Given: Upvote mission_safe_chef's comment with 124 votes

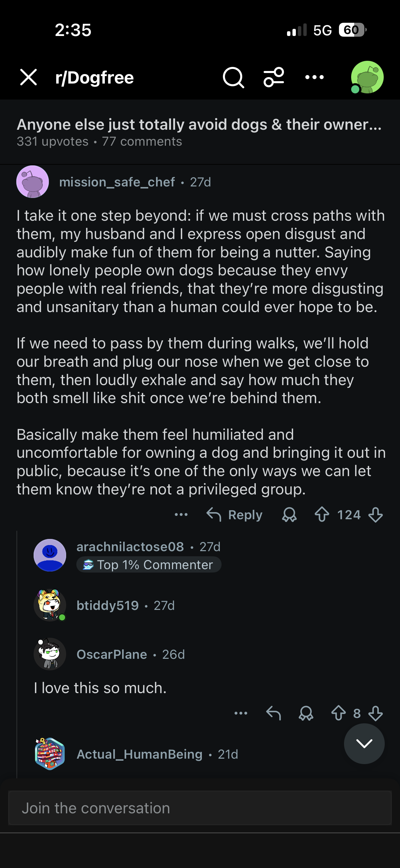Looking at the screenshot, I should pyautogui.click(x=322, y=515).
